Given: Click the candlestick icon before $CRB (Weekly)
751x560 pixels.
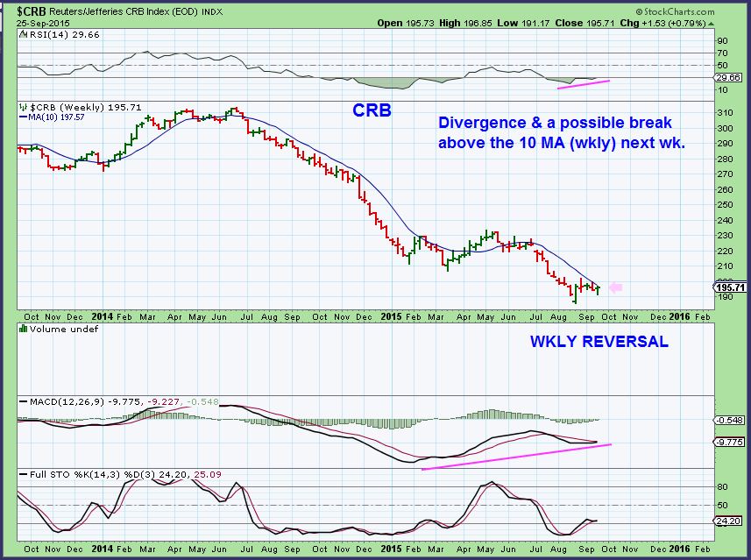Looking at the screenshot, I should [23, 107].
